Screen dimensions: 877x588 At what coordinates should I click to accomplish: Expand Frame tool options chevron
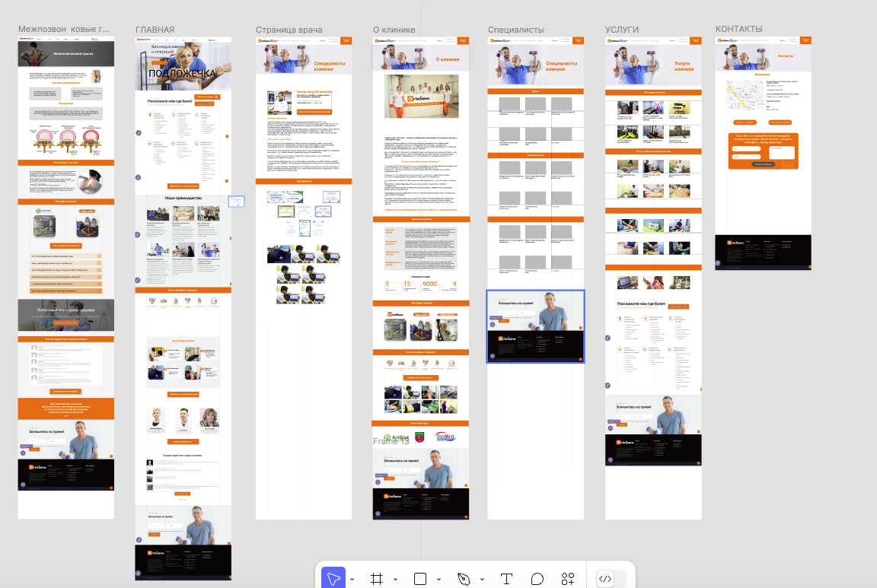coord(395,580)
